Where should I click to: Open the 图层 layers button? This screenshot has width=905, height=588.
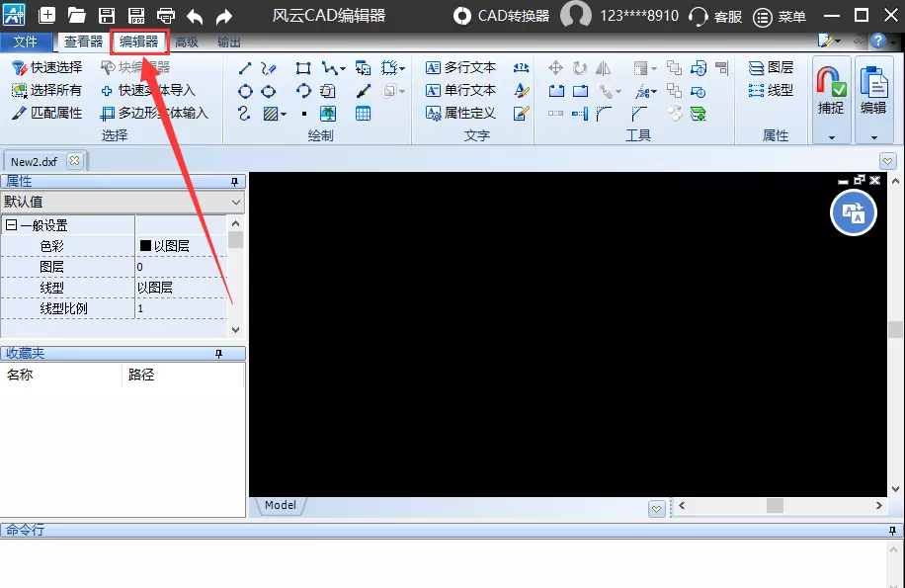pyautogui.click(x=771, y=67)
